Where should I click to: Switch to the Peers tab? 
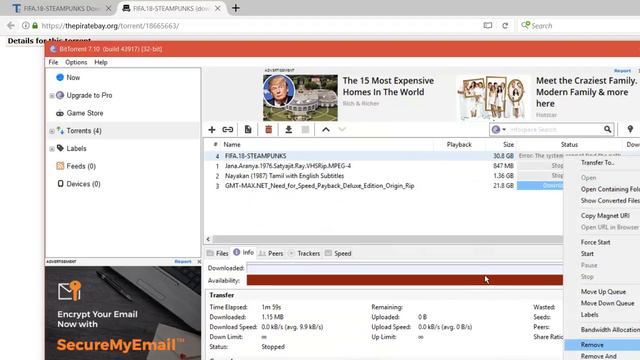click(x=271, y=253)
